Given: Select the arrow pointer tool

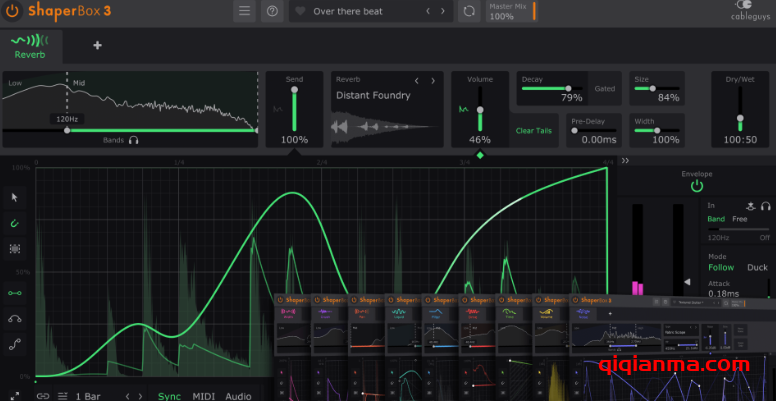Looking at the screenshot, I should [14, 198].
